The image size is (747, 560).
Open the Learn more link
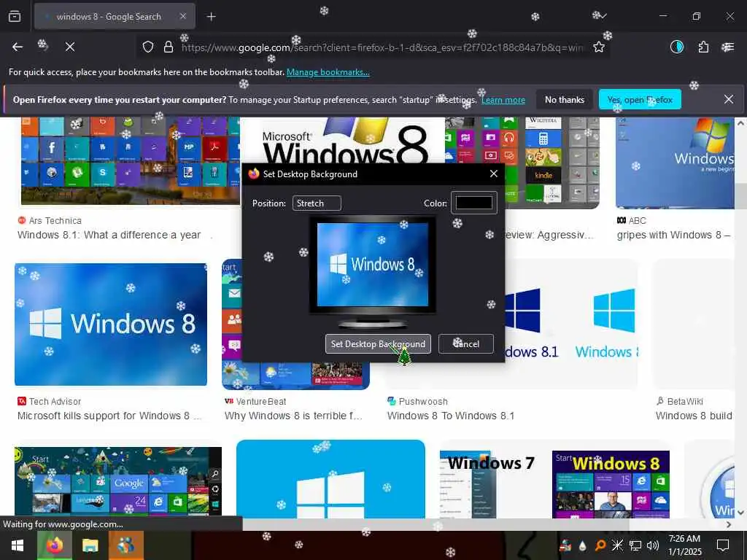(x=503, y=100)
